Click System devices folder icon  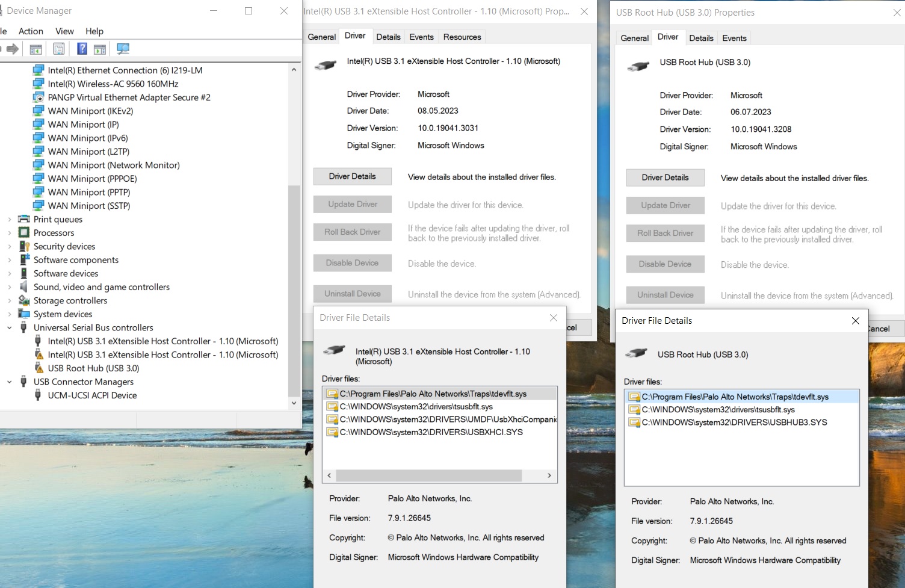[24, 314]
